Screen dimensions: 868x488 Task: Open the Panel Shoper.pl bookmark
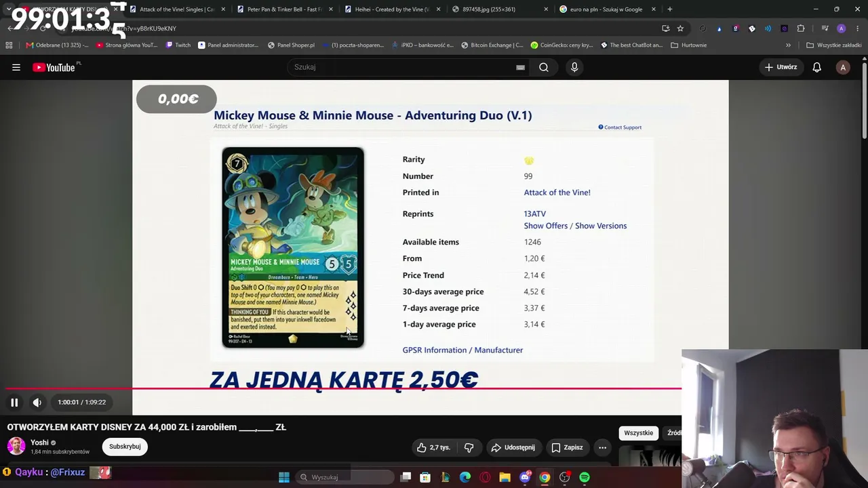[x=291, y=45]
